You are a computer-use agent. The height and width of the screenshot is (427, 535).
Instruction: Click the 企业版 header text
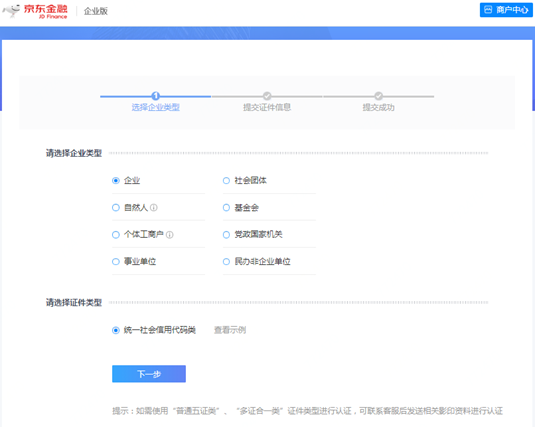tap(96, 11)
